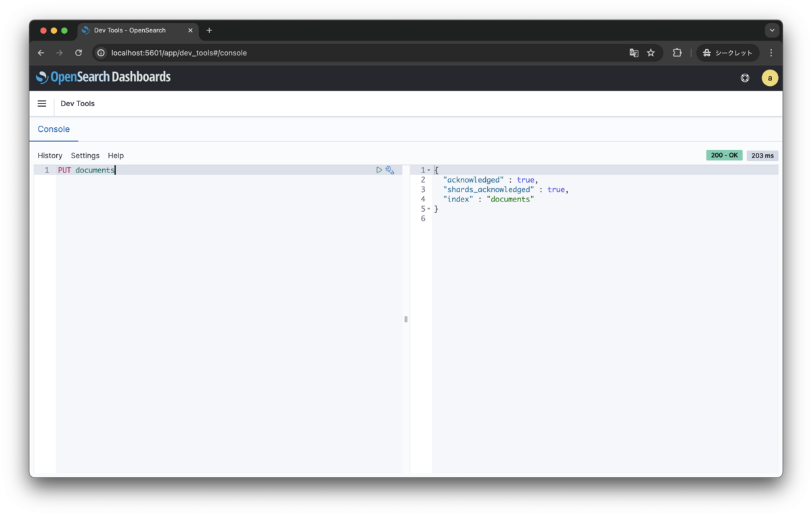Select the Console tab
This screenshot has height=516, width=812.
(53, 129)
